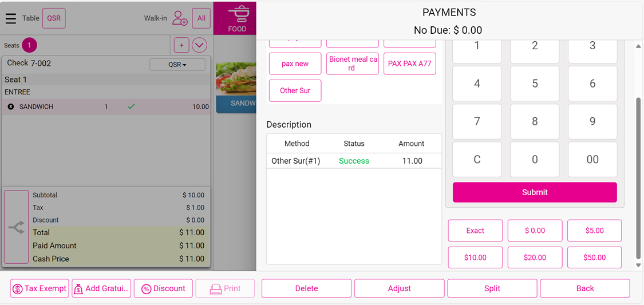The height and width of the screenshot is (305, 644).
Task: Apply a Discount to the check
Action: pyautogui.click(x=163, y=288)
